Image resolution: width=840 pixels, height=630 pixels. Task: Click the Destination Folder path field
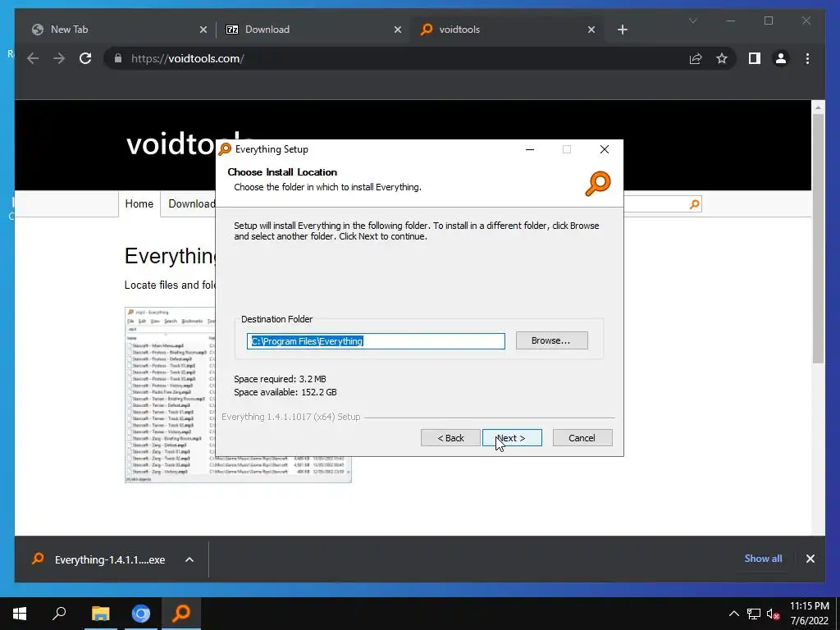(376, 341)
